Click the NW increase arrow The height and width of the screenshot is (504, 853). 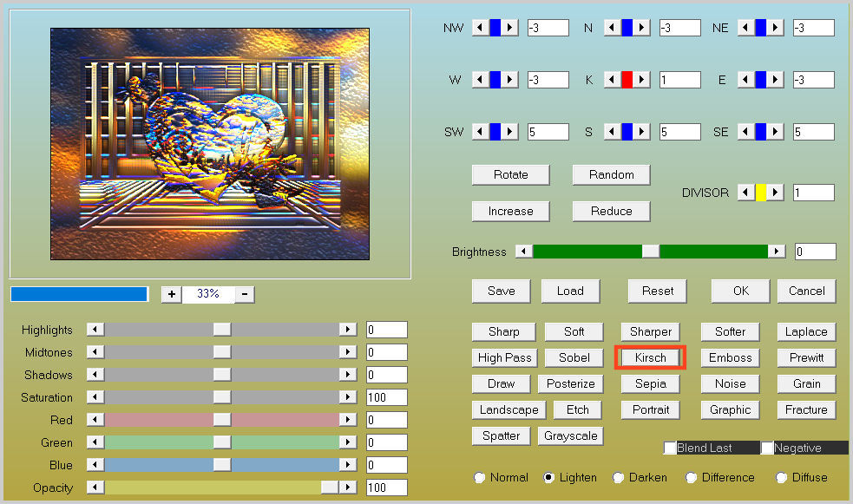(x=509, y=28)
